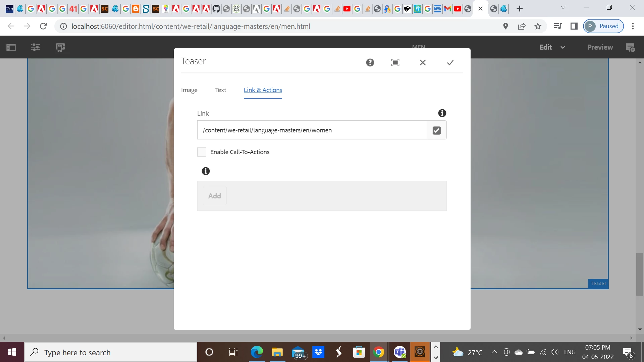Click the Add action button

point(215,196)
